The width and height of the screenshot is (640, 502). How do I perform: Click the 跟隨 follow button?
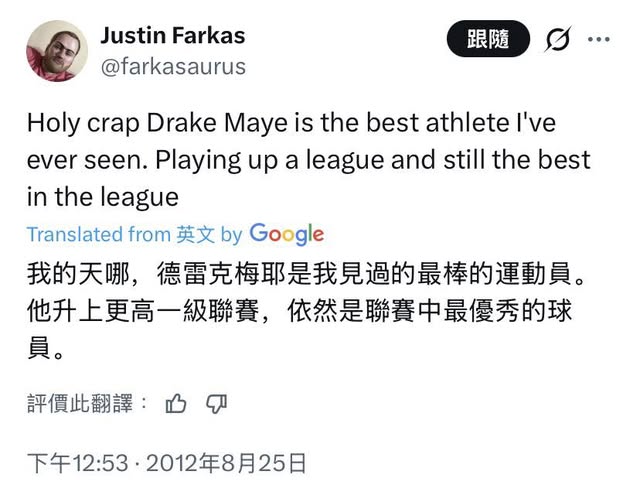point(488,39)
